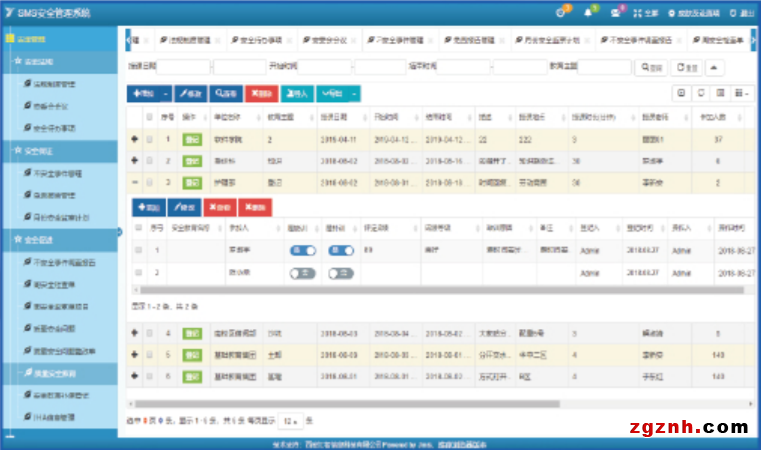This screenshot has width=761, height=450.
Task: Click the reset button beside the search button
Action: (x=687, y=67)
